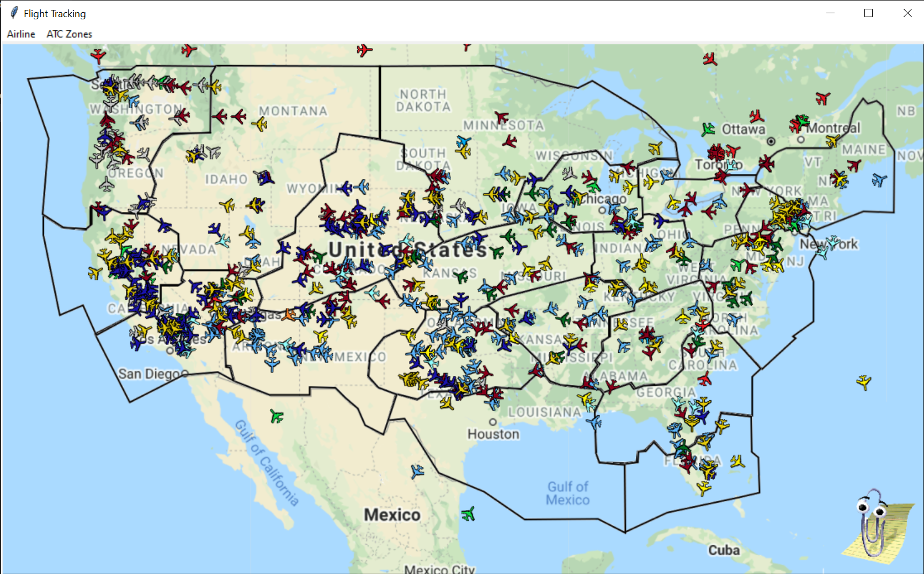The height and width of the screenshot is (574, 924).
Task: Click the cyan plane near New Mexico
Action: point(288,344)
